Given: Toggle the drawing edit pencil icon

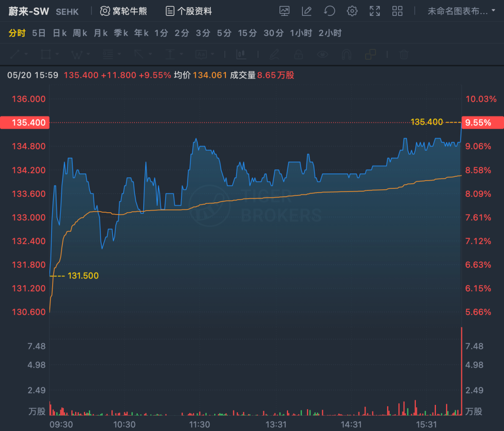Looking at the screenshot, I should (307, 11).
